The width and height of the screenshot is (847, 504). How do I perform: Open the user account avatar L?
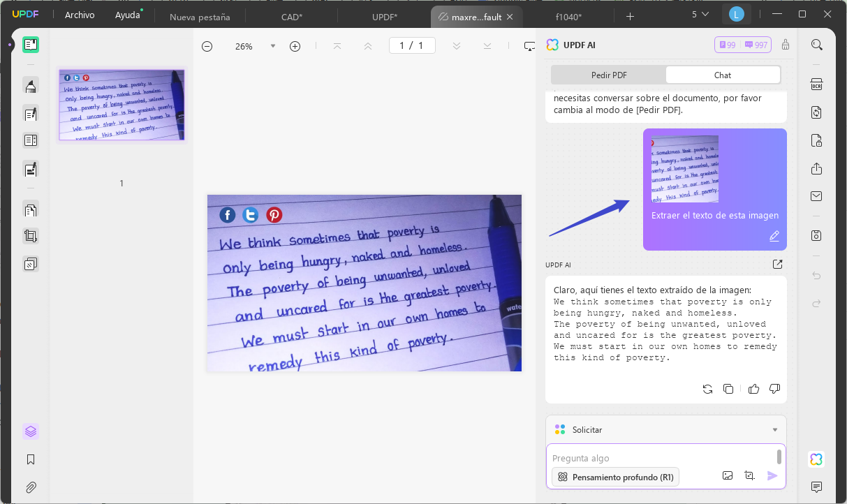(737, 15)
